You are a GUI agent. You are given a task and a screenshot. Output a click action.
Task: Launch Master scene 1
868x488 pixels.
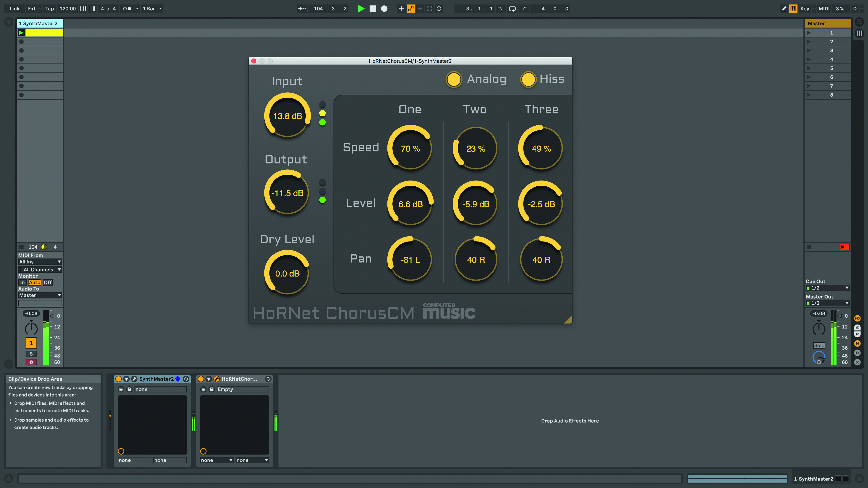click(809, 33)
